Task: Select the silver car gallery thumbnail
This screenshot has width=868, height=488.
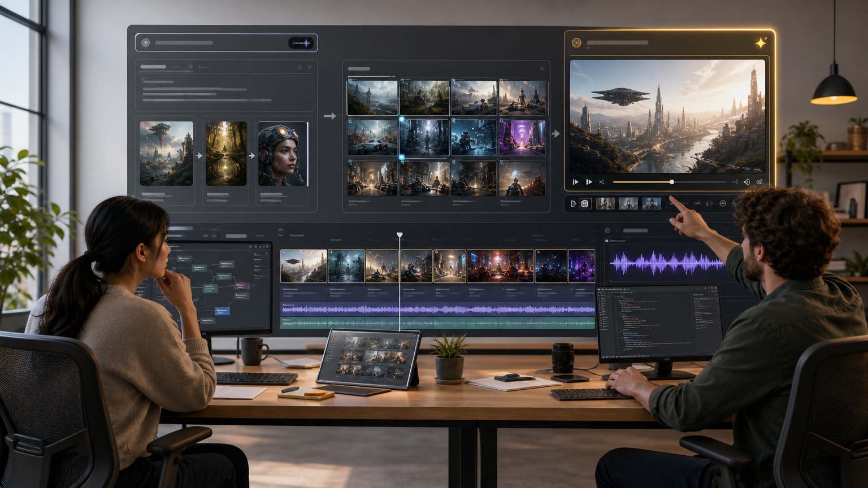Action: point(372,137)
